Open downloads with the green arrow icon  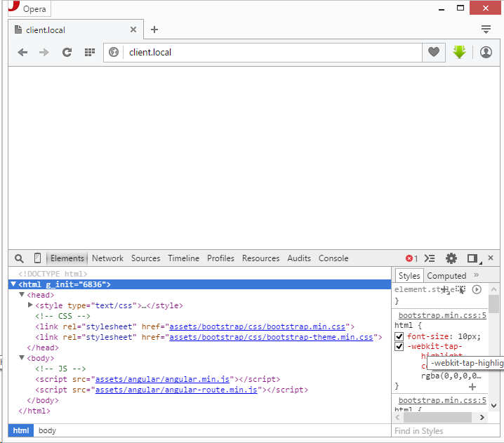pyautogui.click(x=459, y=53)
